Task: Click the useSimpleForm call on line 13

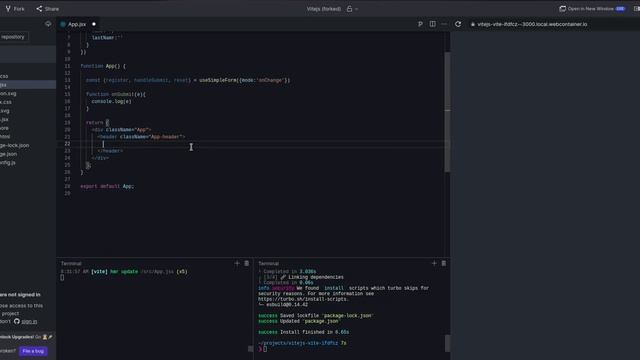Action: [x=244, y=80]
